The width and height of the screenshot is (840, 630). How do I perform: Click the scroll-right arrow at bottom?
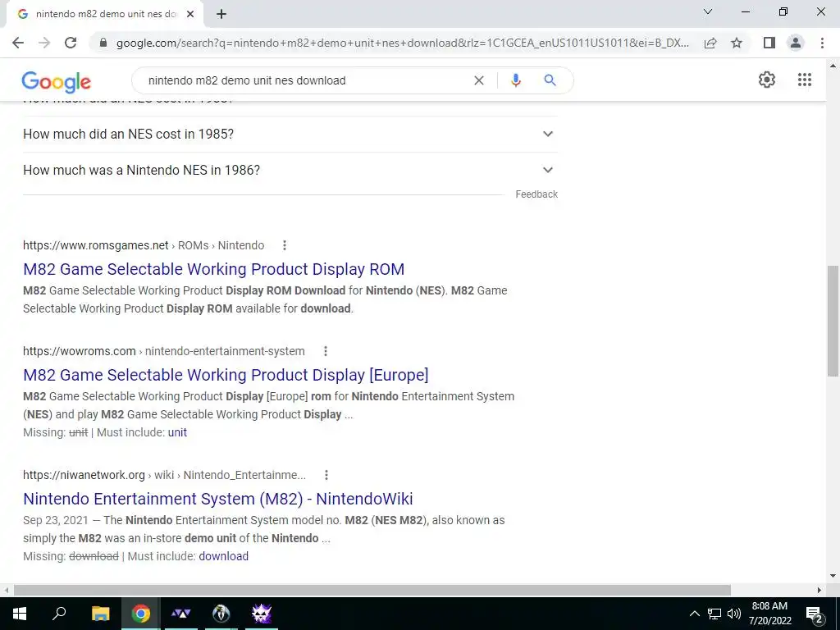[x=819, y=590]
